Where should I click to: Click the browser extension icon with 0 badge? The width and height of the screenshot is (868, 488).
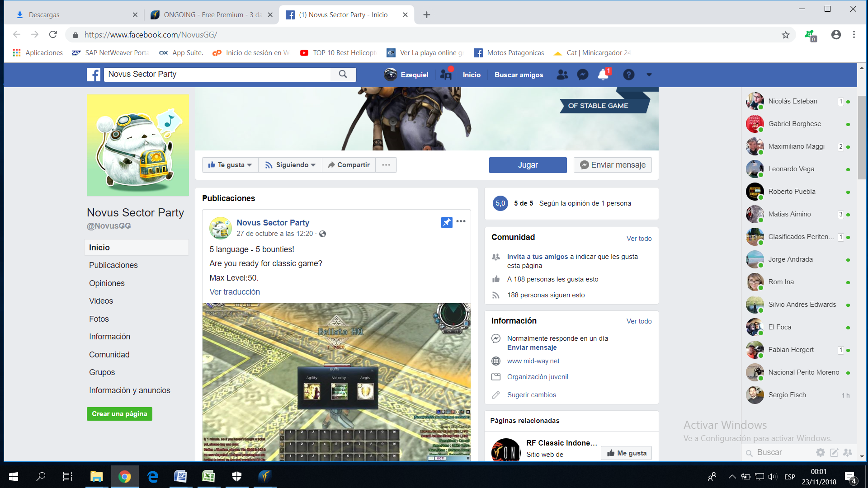pyautogui.click(x=810, y=35)
